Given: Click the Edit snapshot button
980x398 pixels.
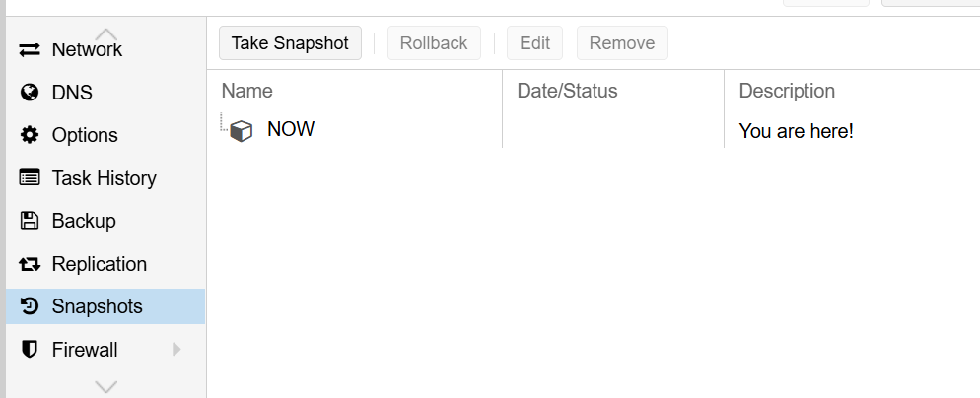Looking at the screenshot, I should (x=534, y=43).
